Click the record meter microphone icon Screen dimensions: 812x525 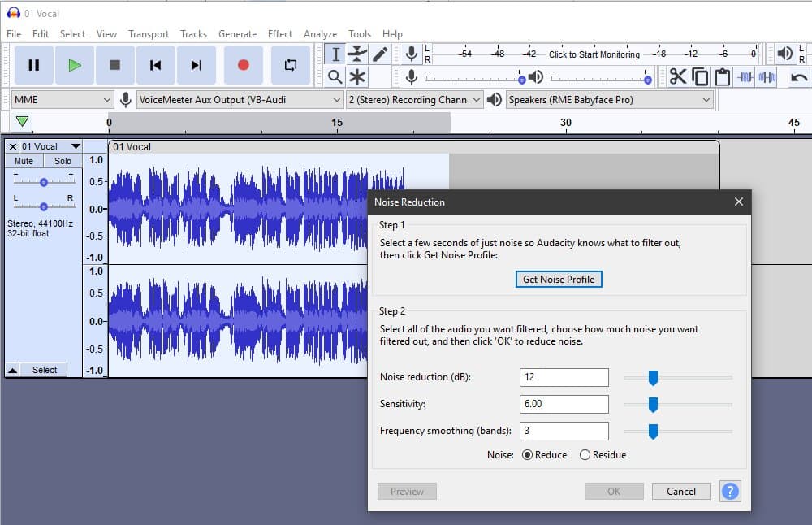(412, 54)
